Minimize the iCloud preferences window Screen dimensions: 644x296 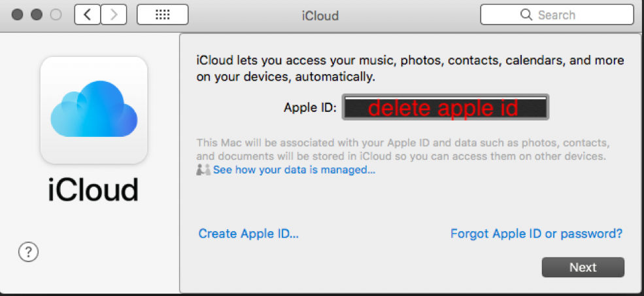point(37,14)
